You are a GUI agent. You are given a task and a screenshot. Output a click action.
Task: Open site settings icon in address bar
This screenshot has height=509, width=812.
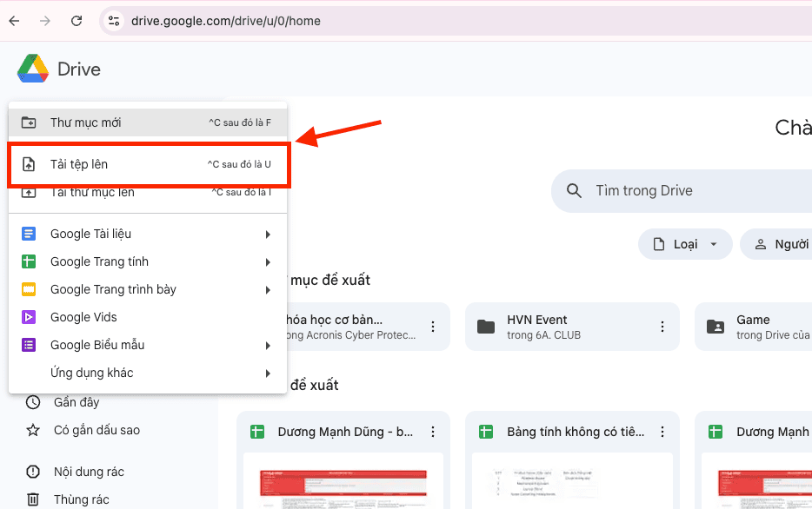coord(113,21)
